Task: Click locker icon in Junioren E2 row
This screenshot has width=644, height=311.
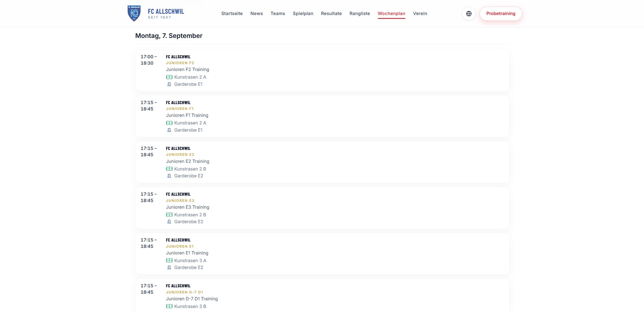Action: click(x=169, y=176)
